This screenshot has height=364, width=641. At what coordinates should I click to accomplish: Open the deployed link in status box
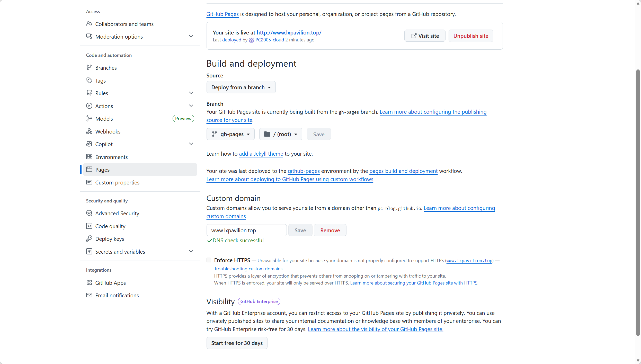click(232, 40)
